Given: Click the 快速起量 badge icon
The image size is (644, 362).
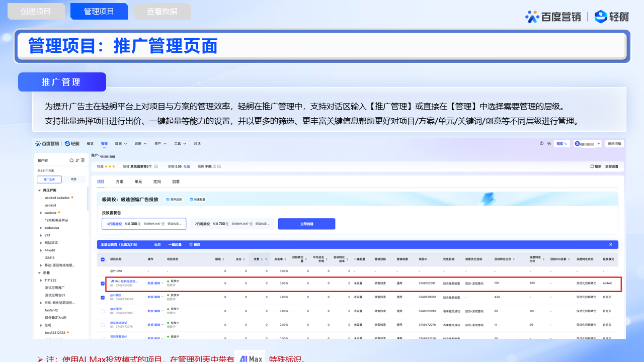Looking at the screenshot, I should 191,200.
